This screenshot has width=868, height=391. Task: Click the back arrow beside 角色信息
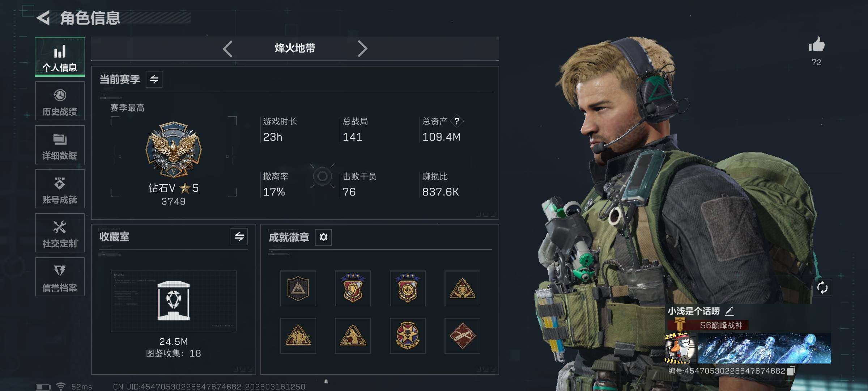click(x=43, y=18)
